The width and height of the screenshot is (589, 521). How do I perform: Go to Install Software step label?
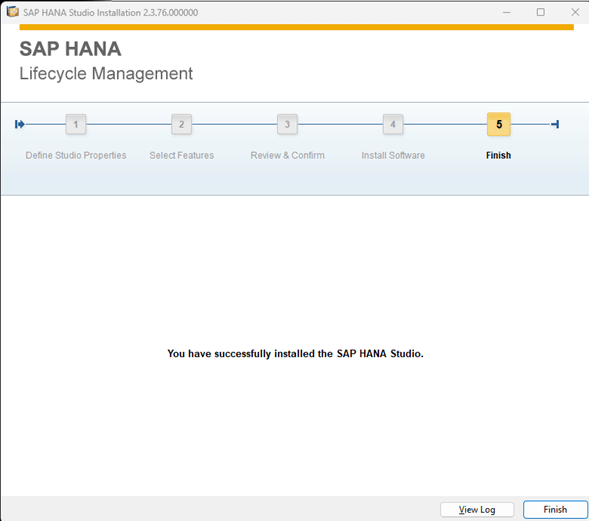393,155
